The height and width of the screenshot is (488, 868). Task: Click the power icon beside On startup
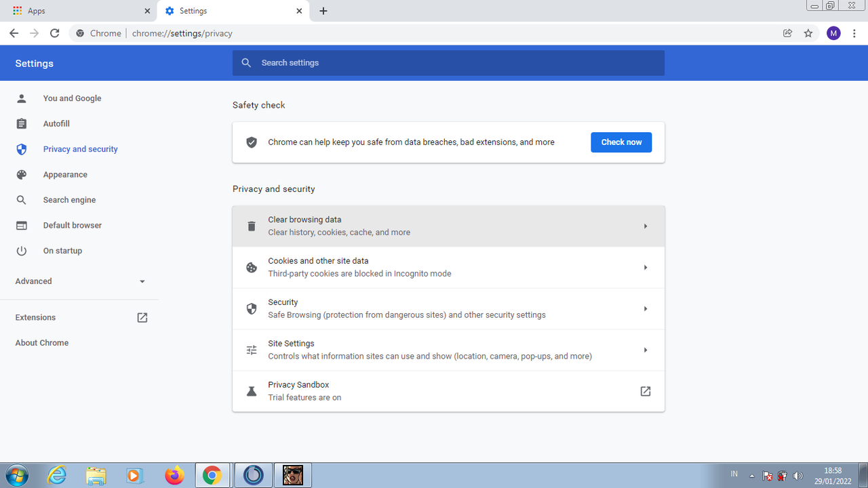coord(22,251)
